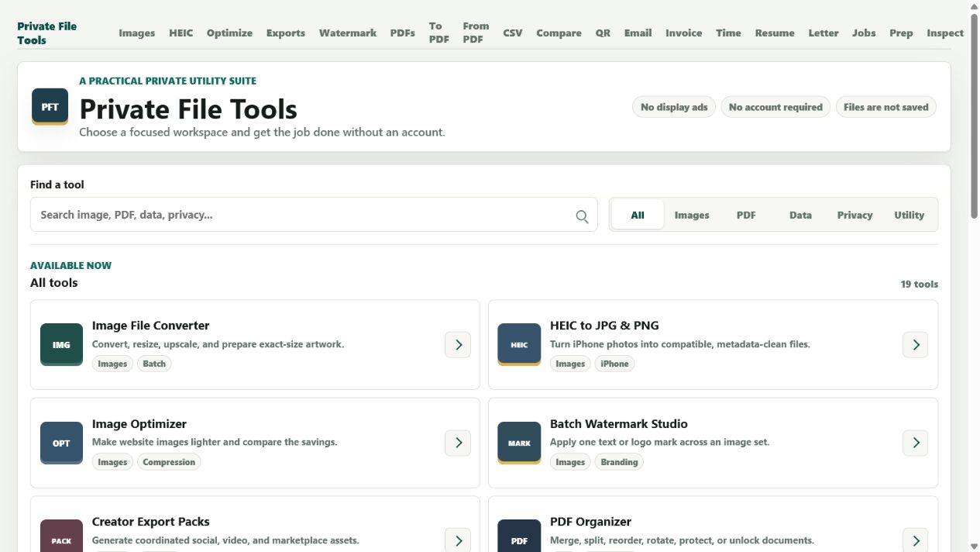Open HEIC to JPG & PNG arrow button

tap(916, 344)
